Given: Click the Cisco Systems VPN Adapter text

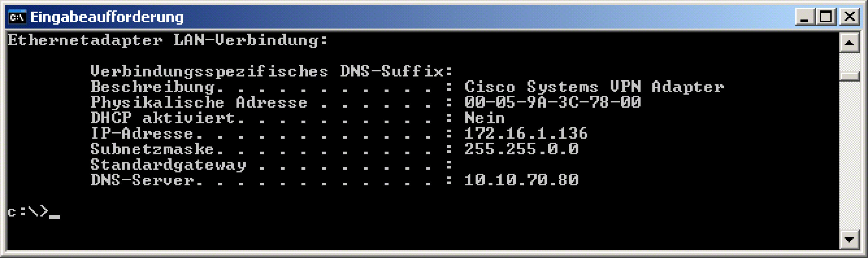Looking at the screenshot, I should point(594,87).
